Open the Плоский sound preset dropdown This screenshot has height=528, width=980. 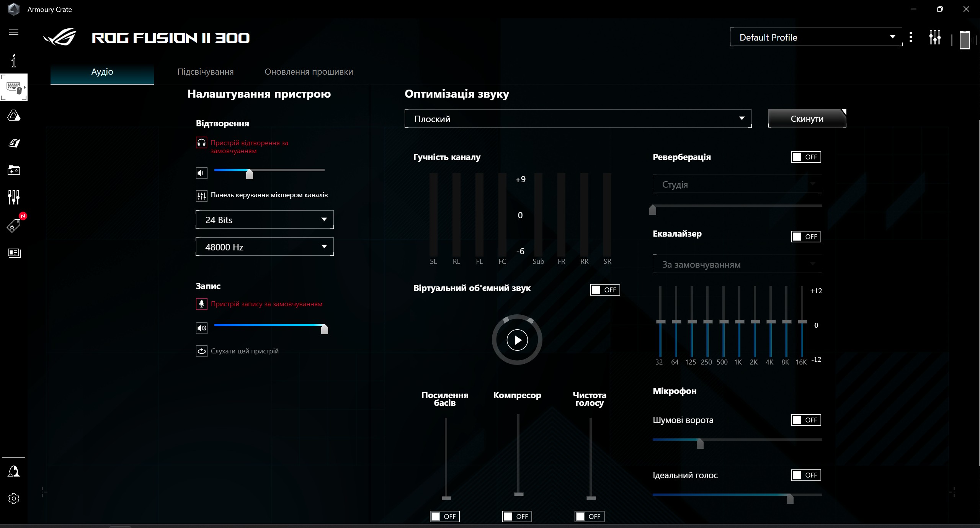[578, 119]
